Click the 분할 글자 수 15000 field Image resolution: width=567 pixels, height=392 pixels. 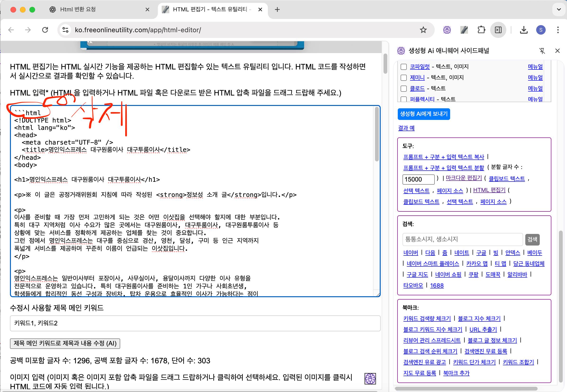(x=418, y=179)
